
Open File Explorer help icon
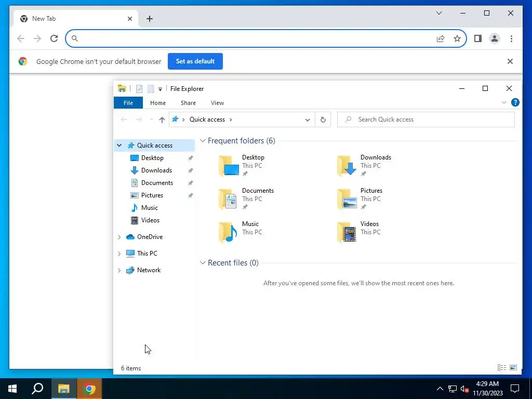(x=515, y=102)
